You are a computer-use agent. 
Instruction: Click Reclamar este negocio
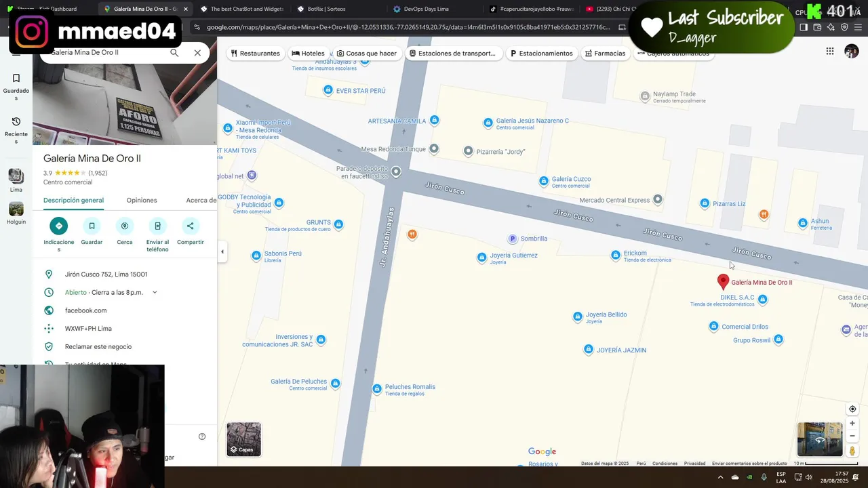98,346
